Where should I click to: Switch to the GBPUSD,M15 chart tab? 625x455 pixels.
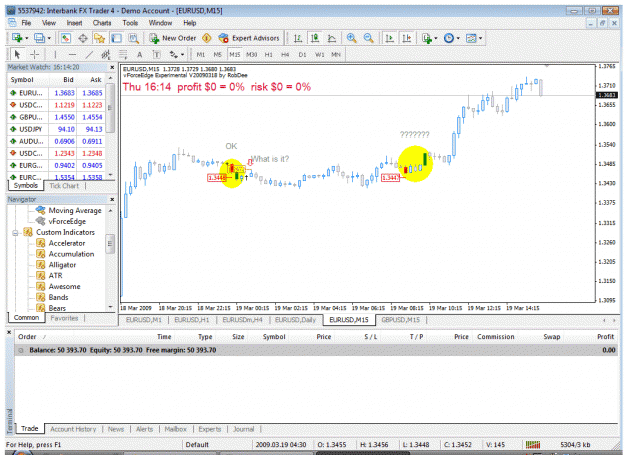(x=401, y=320)
